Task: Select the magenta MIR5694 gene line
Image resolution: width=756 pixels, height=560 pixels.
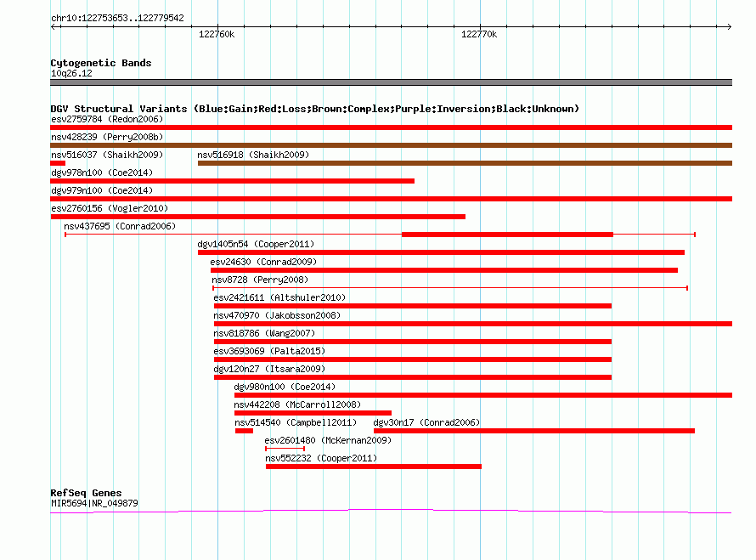Action: (x=391, y=511)
